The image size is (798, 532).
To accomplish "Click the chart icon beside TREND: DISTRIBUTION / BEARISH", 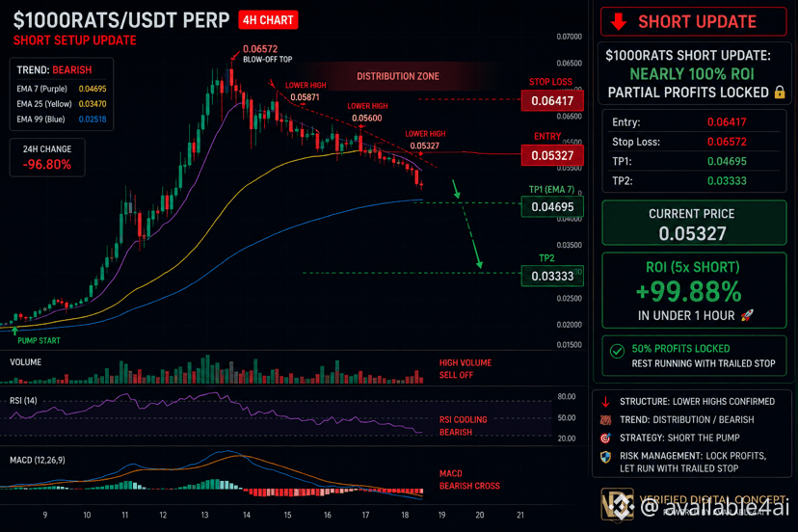I will pos(605,420).
